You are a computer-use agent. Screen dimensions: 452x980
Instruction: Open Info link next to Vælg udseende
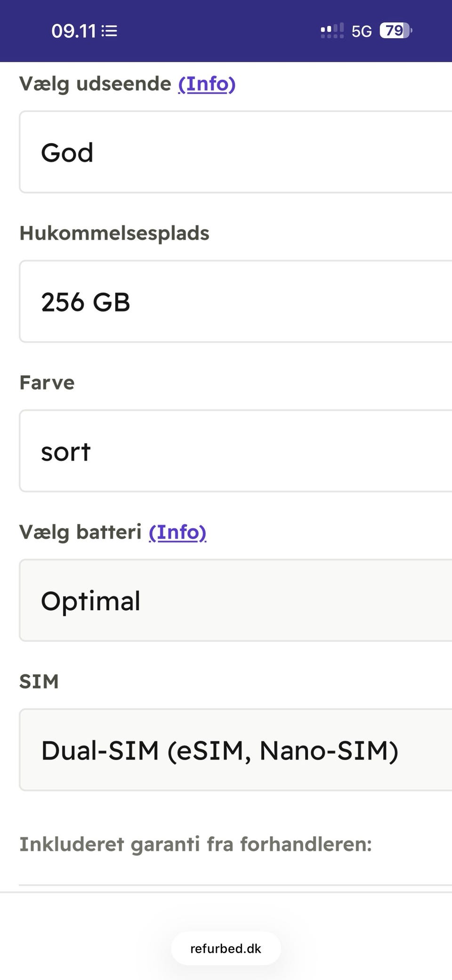coord(207,84)
